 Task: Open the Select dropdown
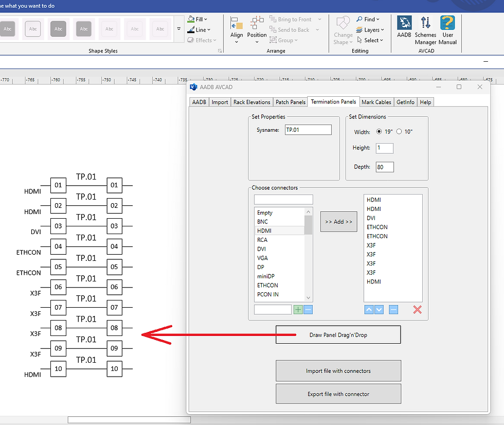370,40
